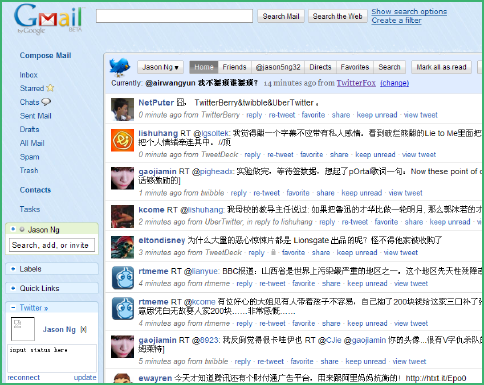Switch to the Home tab
Screen dimensions: 484x385
204,67
